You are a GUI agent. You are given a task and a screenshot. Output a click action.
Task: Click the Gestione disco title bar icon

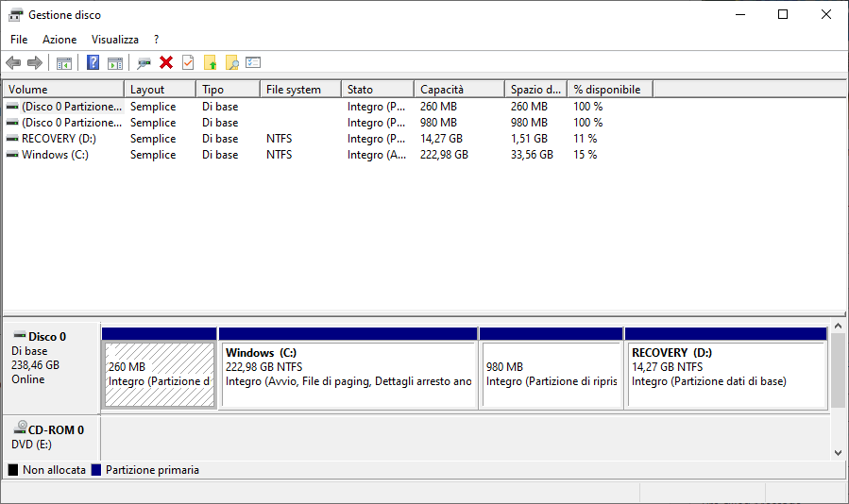[16, 14]
